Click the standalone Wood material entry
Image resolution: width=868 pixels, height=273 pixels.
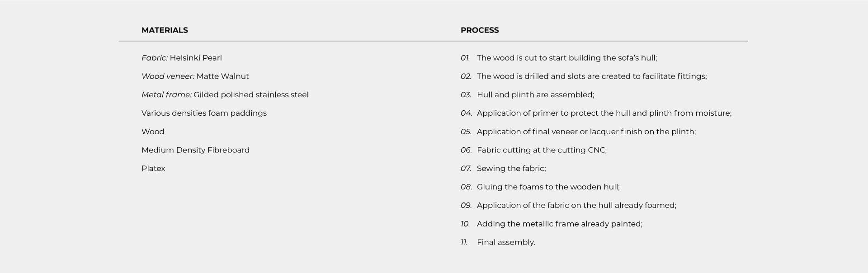tap(153, 132)
